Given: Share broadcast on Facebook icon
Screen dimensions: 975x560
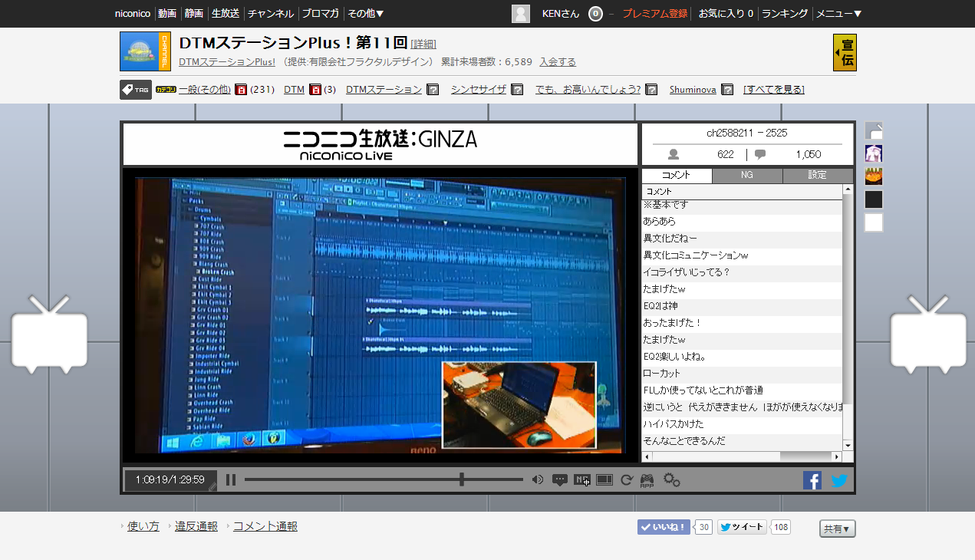Looking at the screenshot, I should tap(812, 480).
